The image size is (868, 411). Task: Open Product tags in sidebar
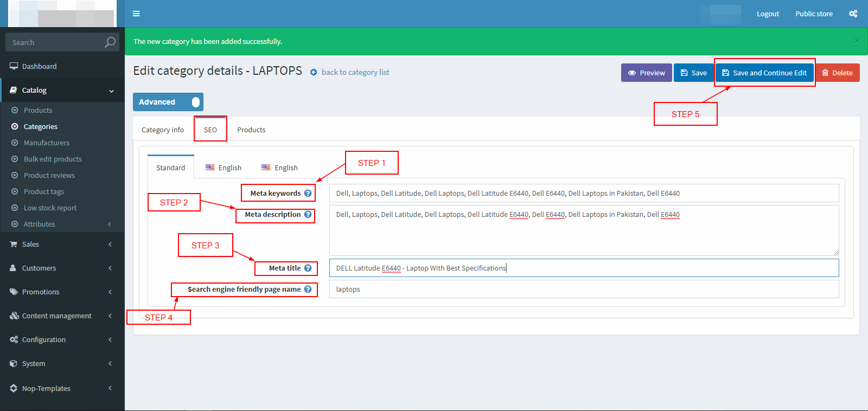[44, 191]
